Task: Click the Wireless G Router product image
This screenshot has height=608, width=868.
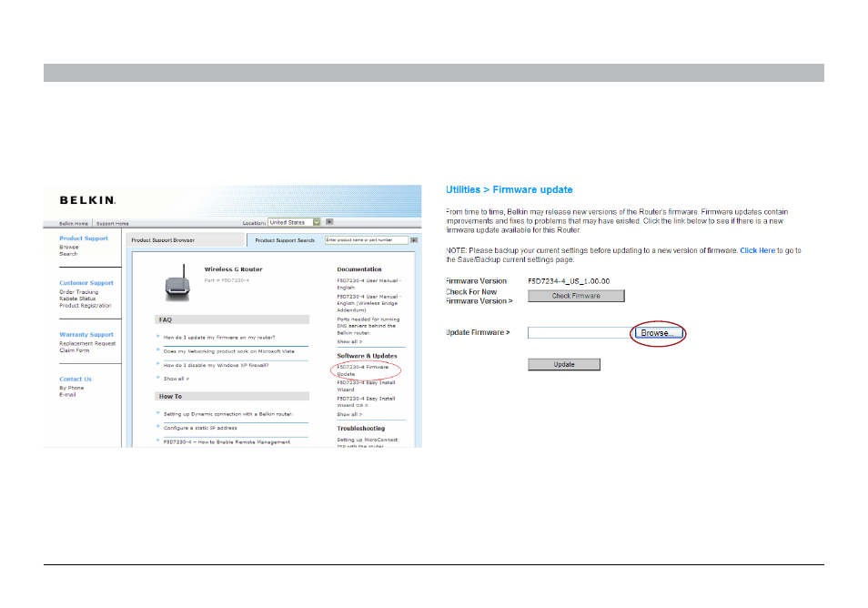Action: click(x=177, y=283)
